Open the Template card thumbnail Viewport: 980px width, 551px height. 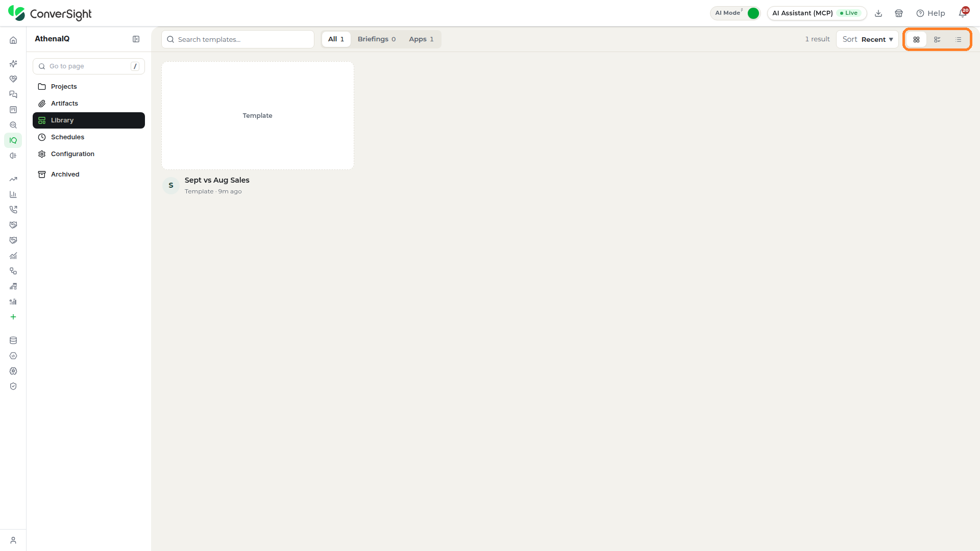point(258,116)
